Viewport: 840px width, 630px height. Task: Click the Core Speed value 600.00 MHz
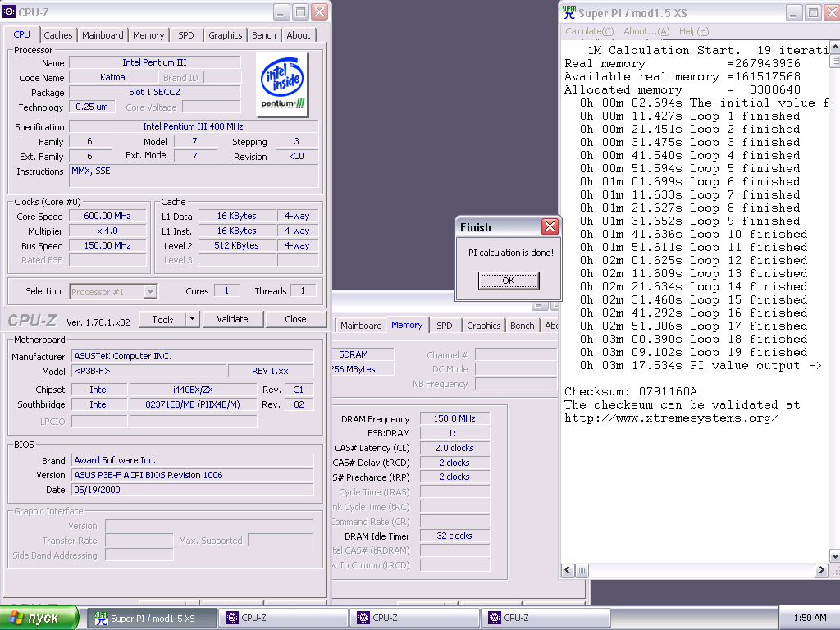[x=107, y=216]
